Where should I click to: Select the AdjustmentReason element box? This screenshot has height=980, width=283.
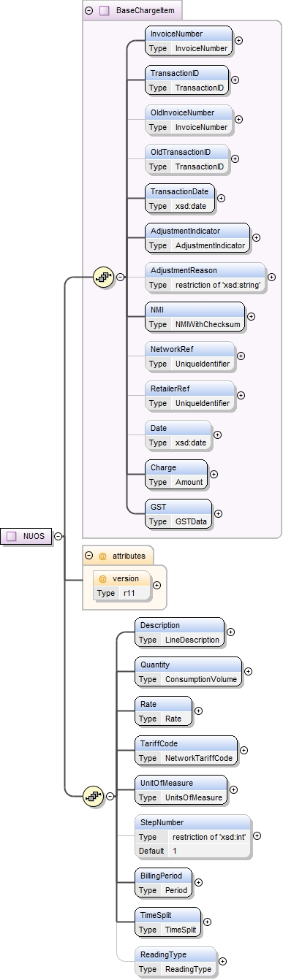[x=205, y=277]
